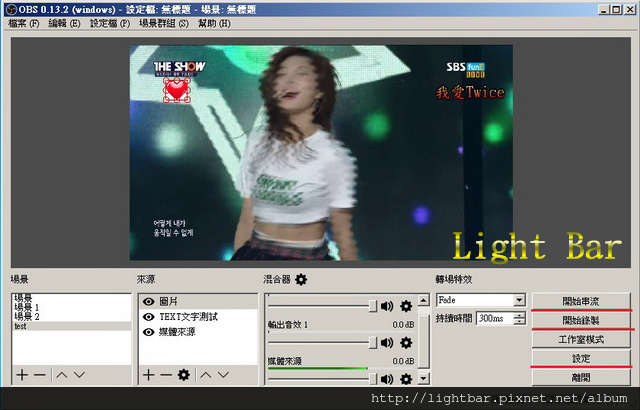Screen dimensions: 640x410
Task: Select the test scene
Action: pos(71,326)
